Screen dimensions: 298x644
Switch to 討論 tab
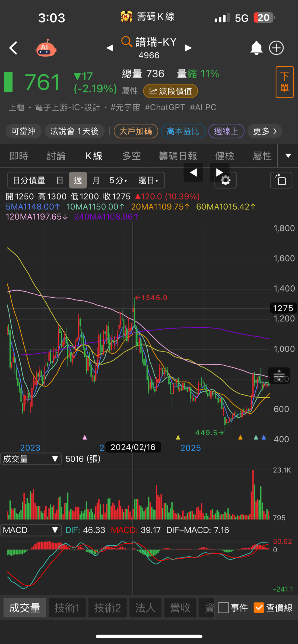point(56,156)
